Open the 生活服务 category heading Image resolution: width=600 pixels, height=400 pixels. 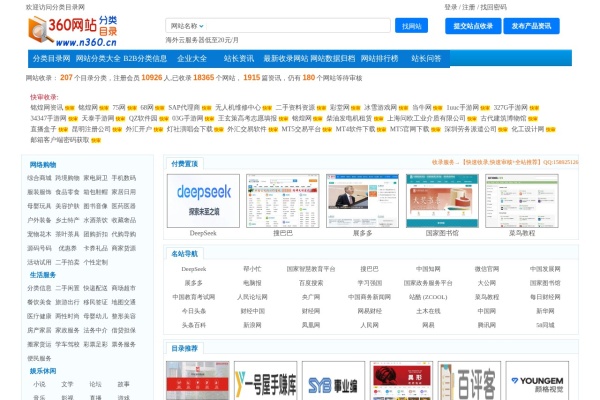point(43,275)
